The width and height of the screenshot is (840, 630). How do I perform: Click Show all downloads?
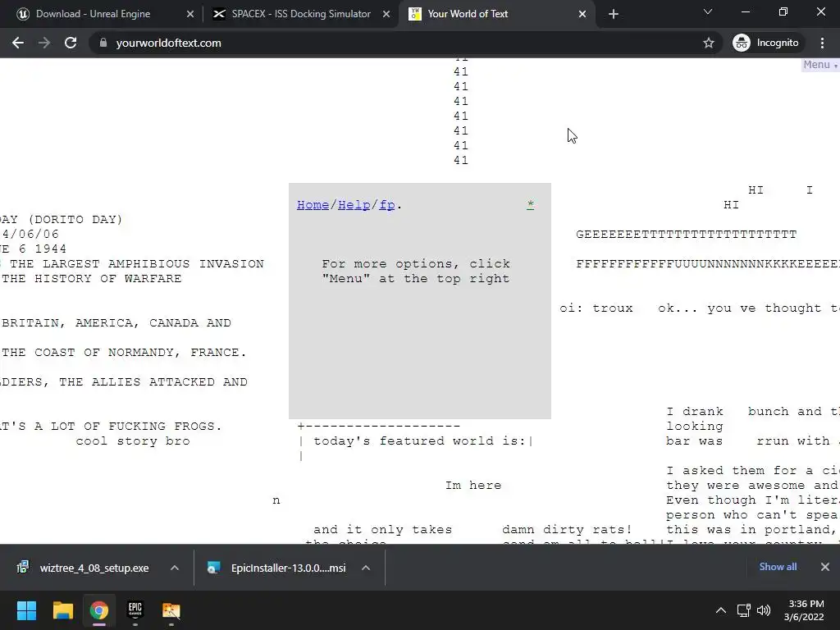(778, 567)
